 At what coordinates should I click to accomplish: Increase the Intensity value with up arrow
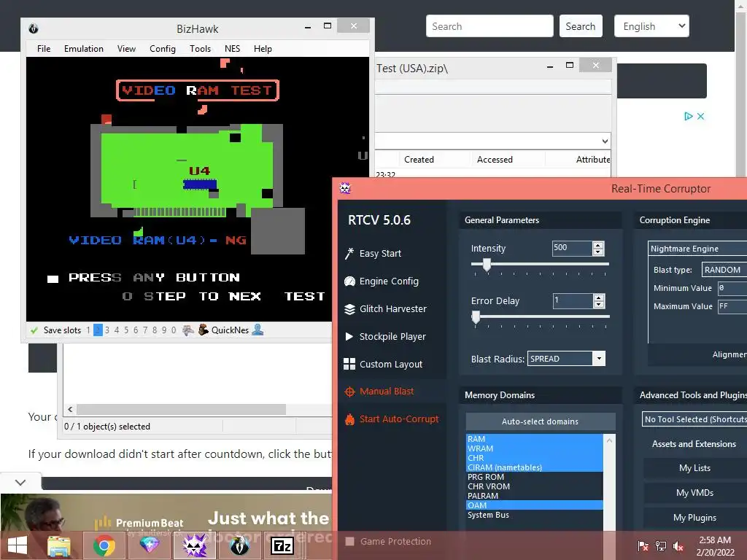598,245
